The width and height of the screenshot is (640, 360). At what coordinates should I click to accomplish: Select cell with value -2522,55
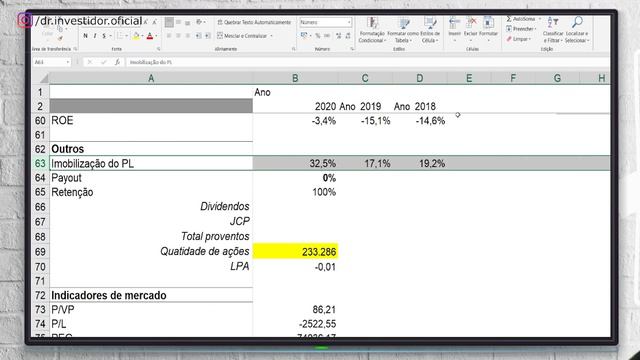pos(296,324)
